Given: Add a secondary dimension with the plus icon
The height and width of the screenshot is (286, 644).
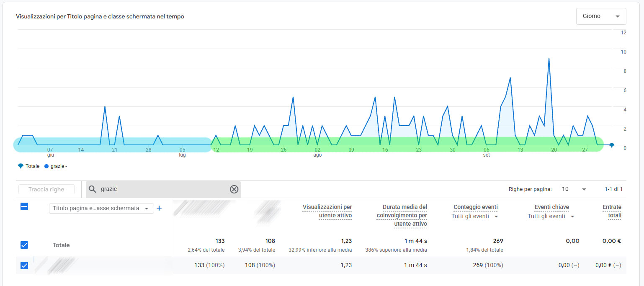Looking at the screenshot, I should pyautogui.click(x=159, y=208).
